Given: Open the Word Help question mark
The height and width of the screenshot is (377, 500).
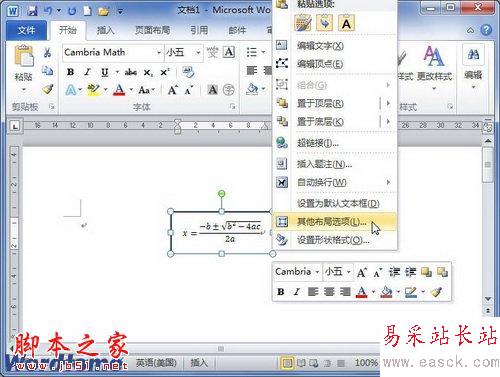Looking at the screenshot, I should tap(486, 30).
